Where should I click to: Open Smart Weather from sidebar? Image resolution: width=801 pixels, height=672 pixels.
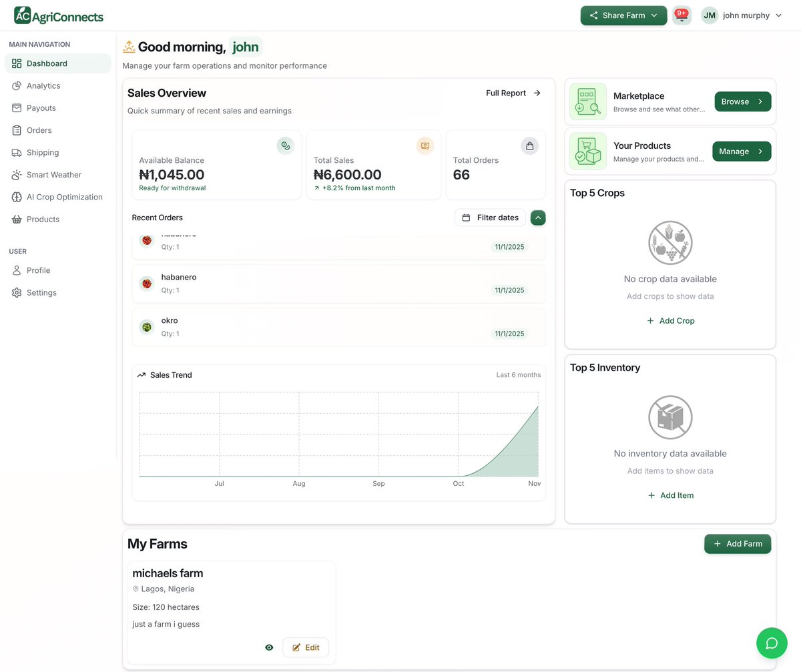[x=57, y=175]
